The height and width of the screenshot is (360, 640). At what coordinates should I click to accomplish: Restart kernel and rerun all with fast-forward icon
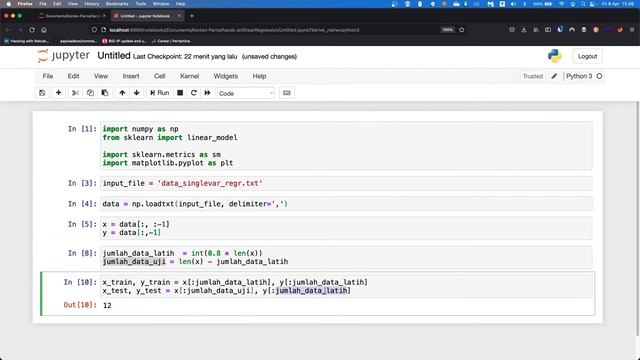207,93
